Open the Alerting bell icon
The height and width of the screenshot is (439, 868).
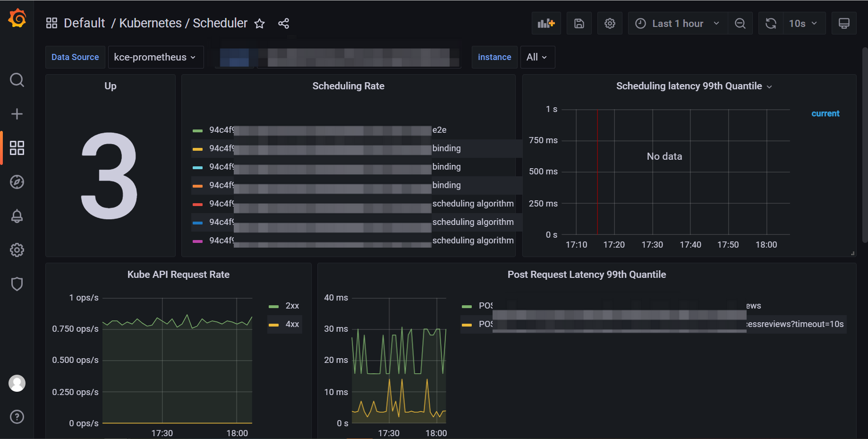pyautogui.click(x=17, y=216)
